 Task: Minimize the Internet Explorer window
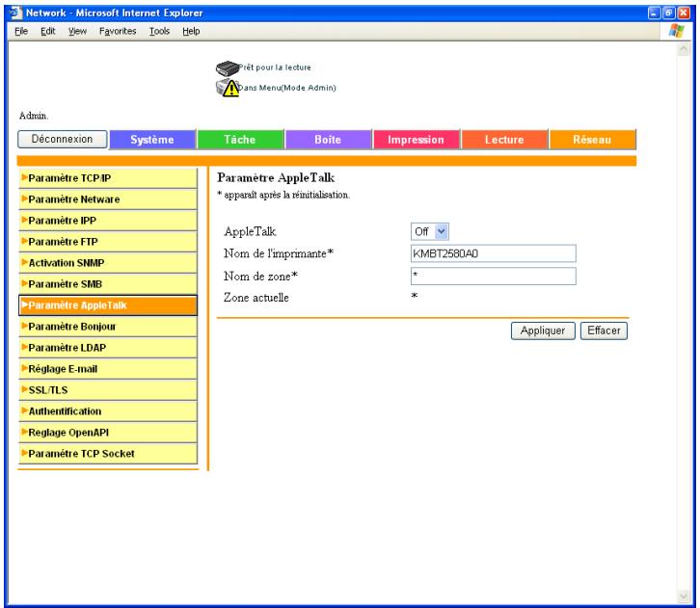pyautogui.click(x=654, y=13)
